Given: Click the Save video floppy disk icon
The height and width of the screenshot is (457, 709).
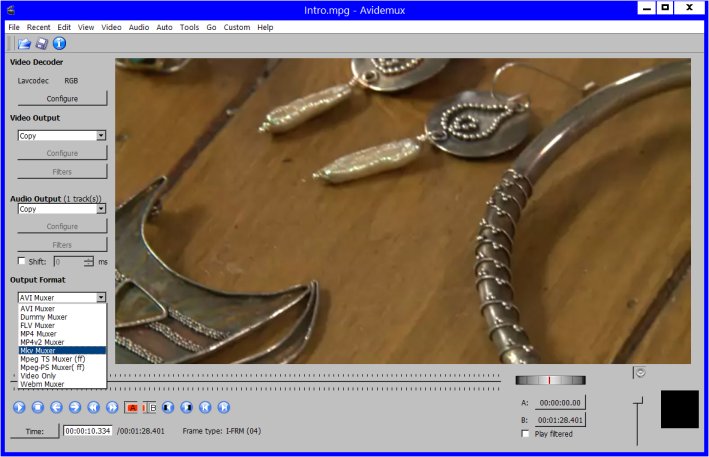Looking at the screenshot, I should coord(42,43).
